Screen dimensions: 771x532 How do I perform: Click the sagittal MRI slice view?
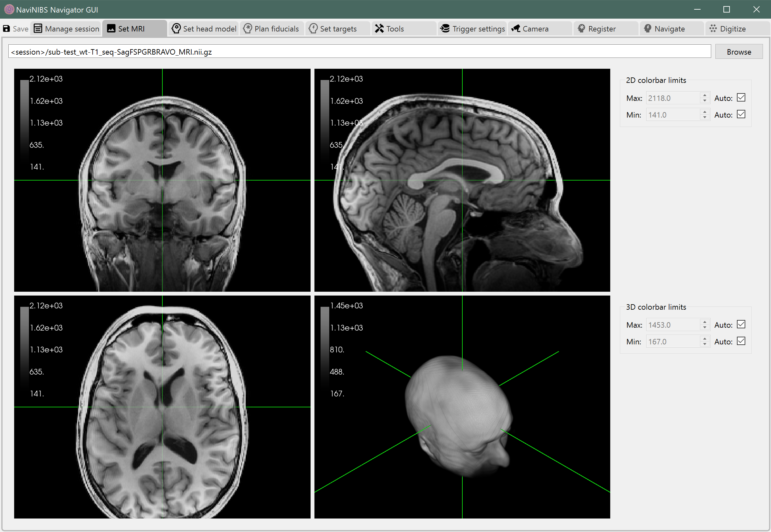tap(462, 180)
